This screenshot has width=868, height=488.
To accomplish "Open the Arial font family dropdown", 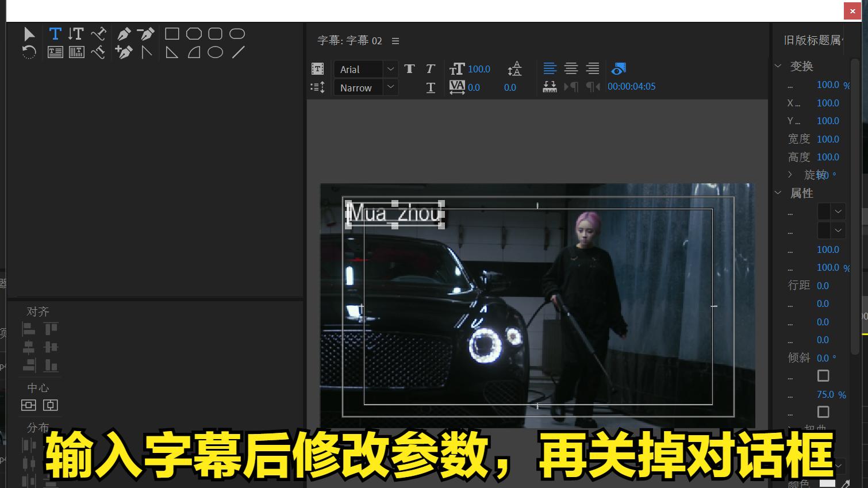I will point(390,69).
